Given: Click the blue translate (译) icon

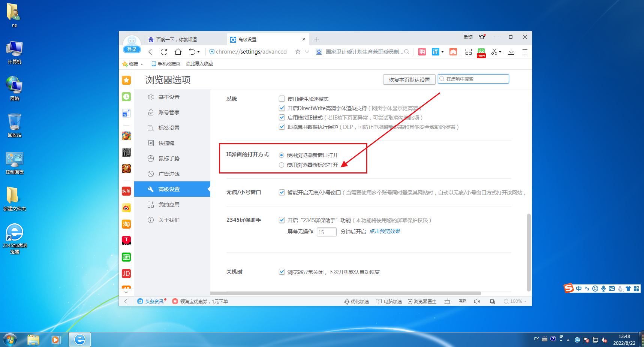Looking at the screenshot, I should pyautogui.click(x=435, y=52).
